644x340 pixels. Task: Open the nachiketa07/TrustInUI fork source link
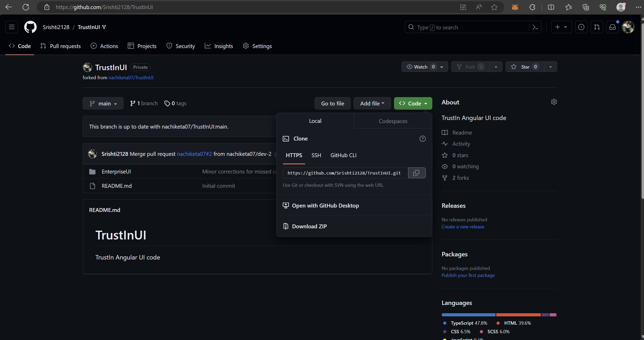(131, 77)
